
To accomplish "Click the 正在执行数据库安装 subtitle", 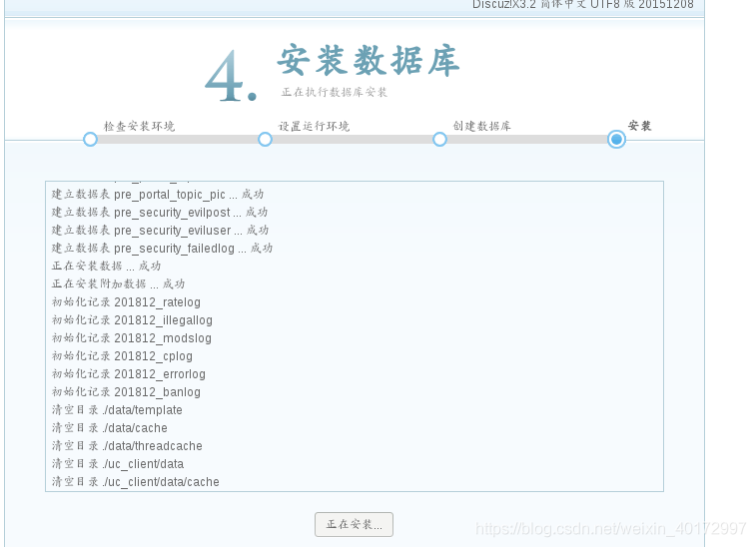I will tap(335, 92).
